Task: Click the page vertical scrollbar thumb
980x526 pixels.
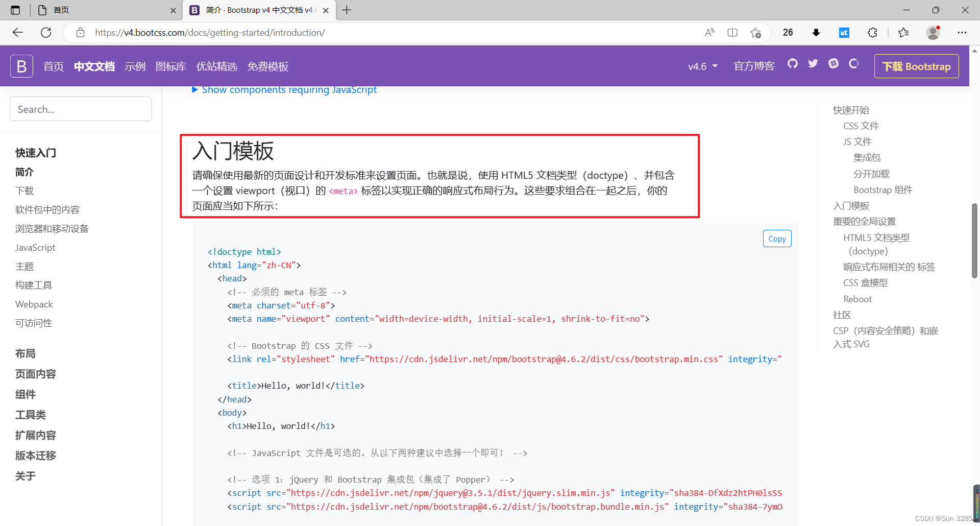Action: click(974, 241)
